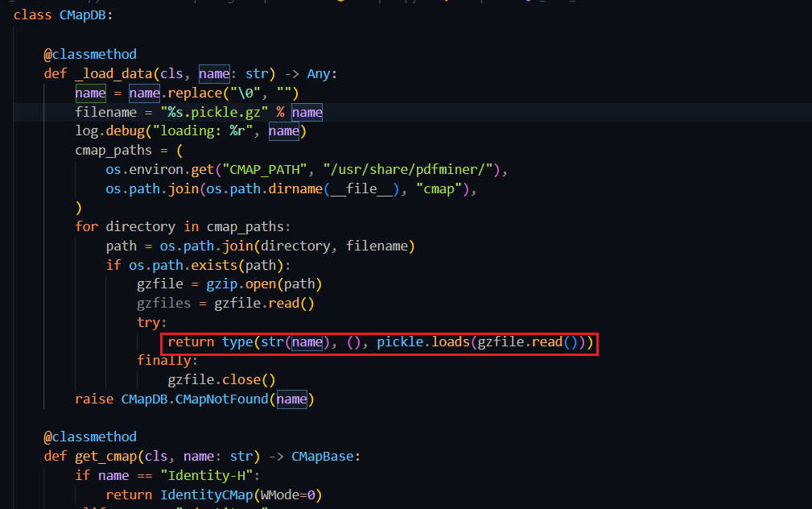Click the CMapDB name in the class definition
Viewport: 812px width, 509px height.
pos(81,14)
